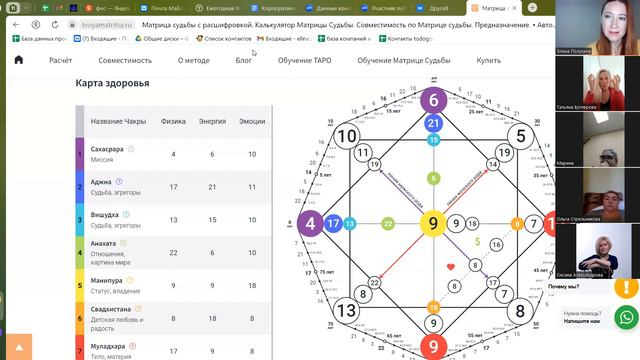Click the large white circle 13

coord(347,311)
